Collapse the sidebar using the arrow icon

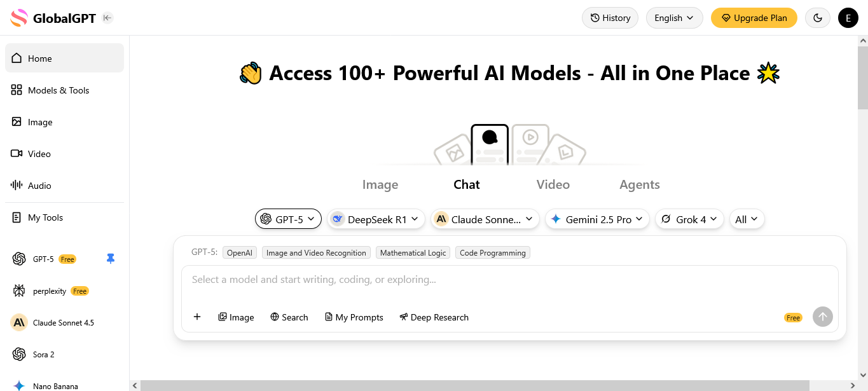107,18
